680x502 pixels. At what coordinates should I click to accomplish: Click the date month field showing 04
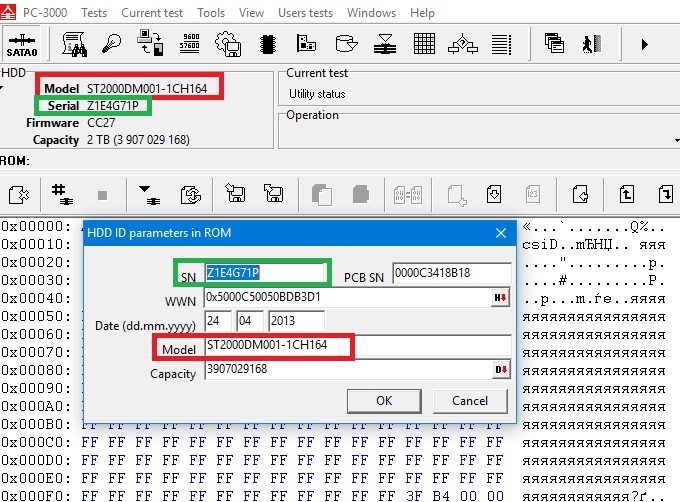[250, 321]
